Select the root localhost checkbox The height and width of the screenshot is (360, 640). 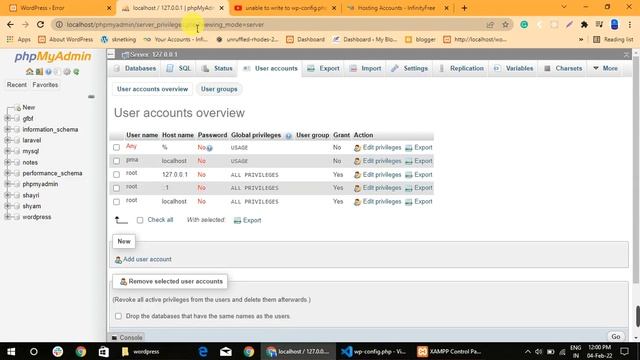(x=116, y=202)
